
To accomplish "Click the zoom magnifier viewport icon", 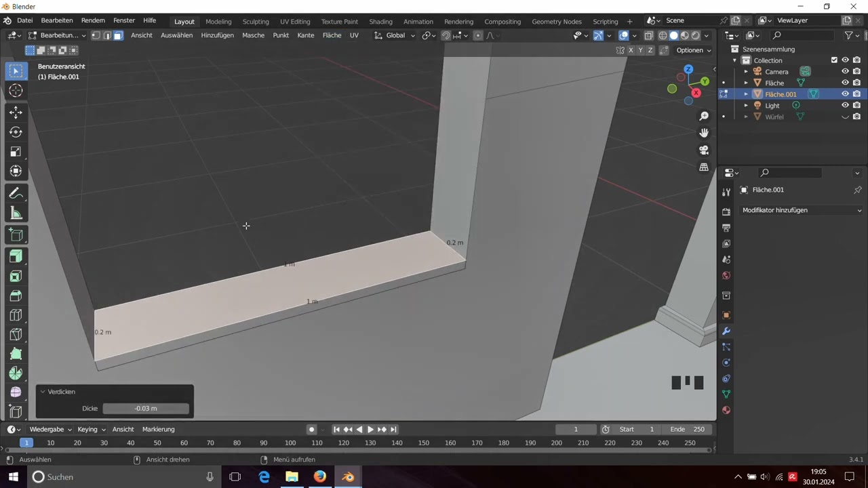I will [704, 116].
